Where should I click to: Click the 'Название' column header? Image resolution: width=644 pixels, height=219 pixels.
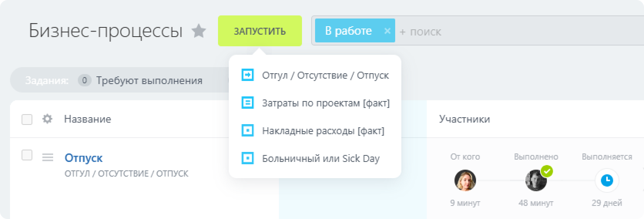pos(88,119)
